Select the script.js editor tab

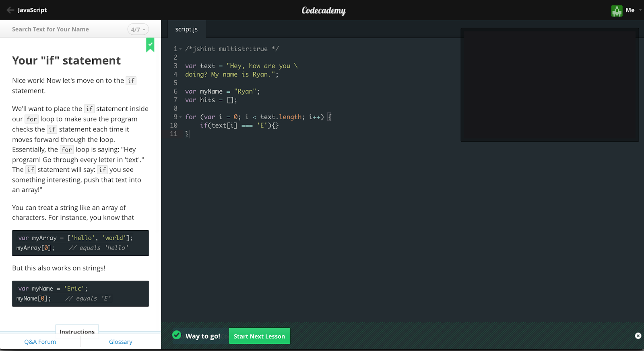click(x=186, y=29)
